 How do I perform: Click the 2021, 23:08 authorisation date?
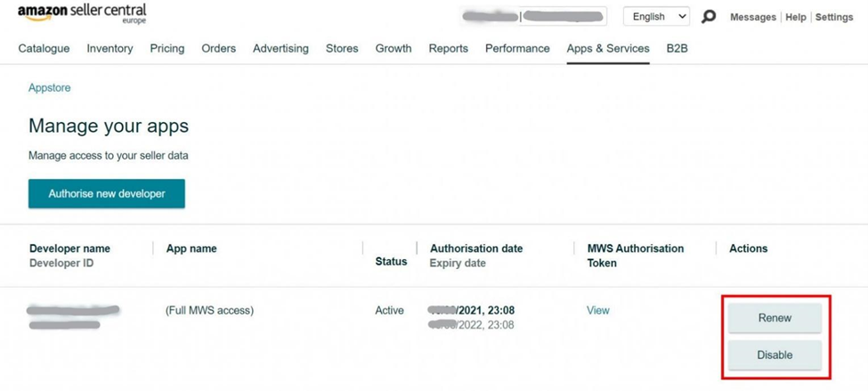(472, 310)
